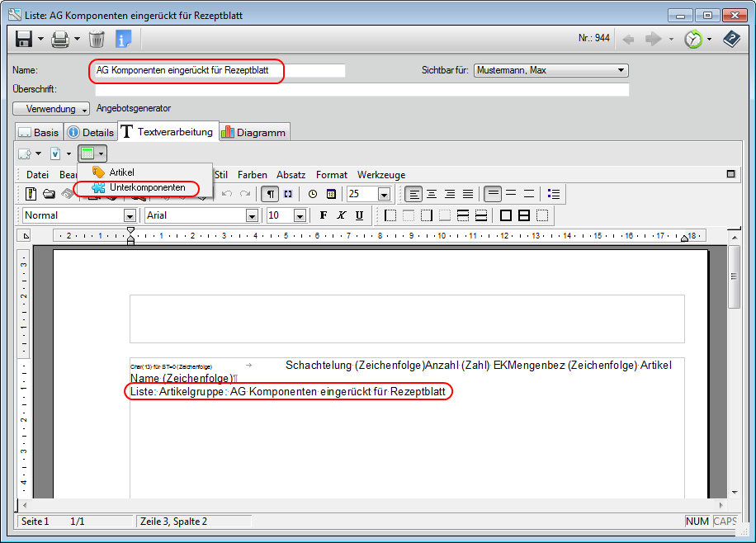The width and height of the screenshot is (756, 543).
Task: Click the Verwendung button
Action: point(51,109)
